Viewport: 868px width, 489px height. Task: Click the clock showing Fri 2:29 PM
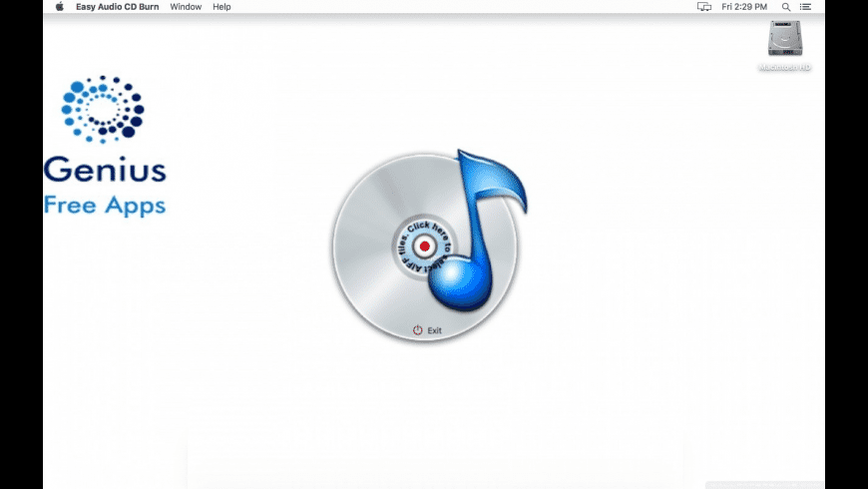point(744,7)
